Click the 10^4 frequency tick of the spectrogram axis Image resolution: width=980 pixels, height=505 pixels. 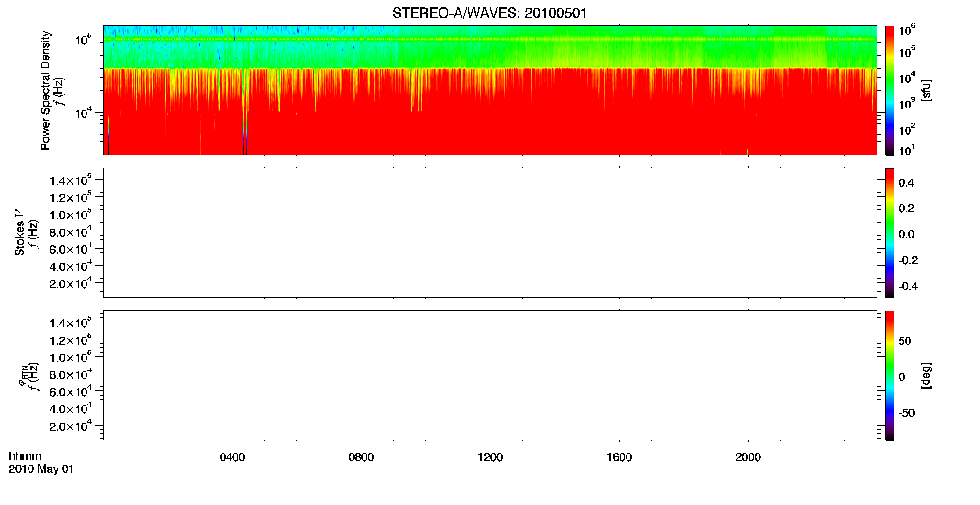[x=83, y=113]
